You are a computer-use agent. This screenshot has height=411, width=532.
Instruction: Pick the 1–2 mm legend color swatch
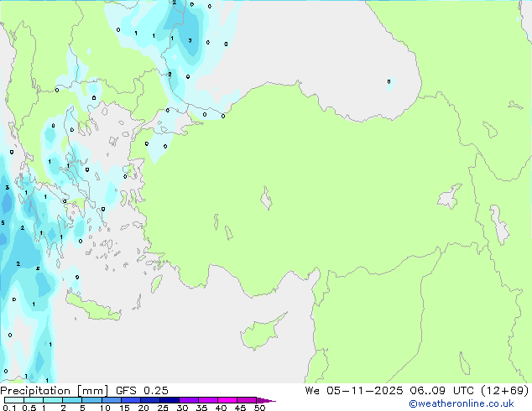pyautogui.click(x=53, y=400)
